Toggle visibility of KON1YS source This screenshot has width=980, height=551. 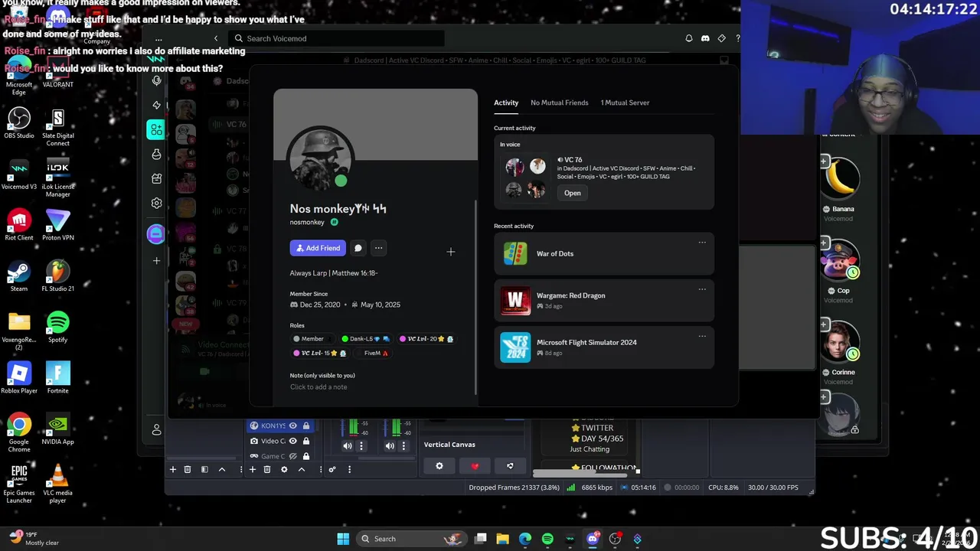point(292,426)
